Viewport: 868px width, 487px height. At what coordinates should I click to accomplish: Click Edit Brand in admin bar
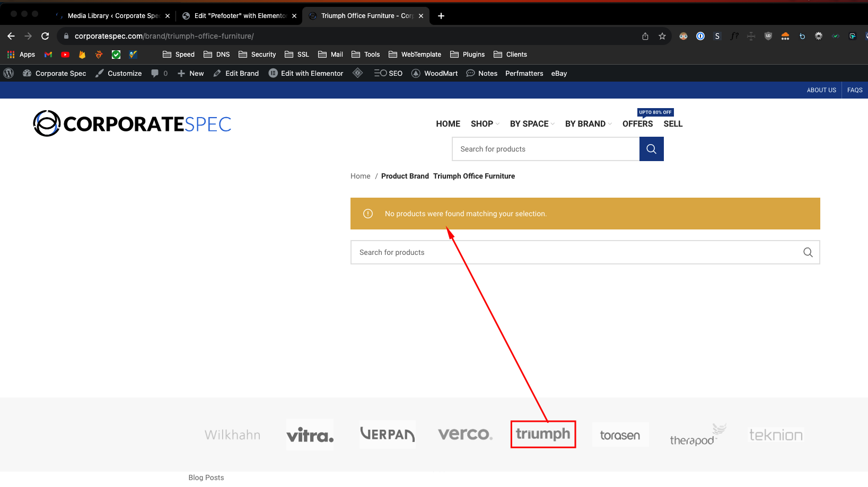click(236, 73)
